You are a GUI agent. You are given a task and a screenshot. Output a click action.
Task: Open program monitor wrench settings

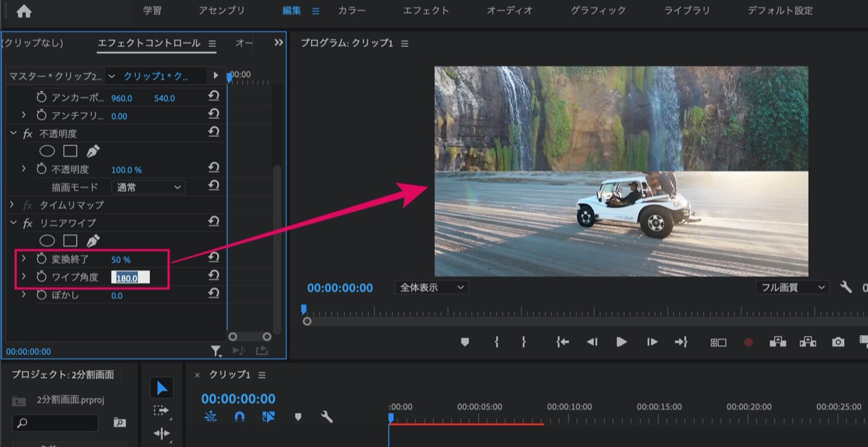(846, 287)
